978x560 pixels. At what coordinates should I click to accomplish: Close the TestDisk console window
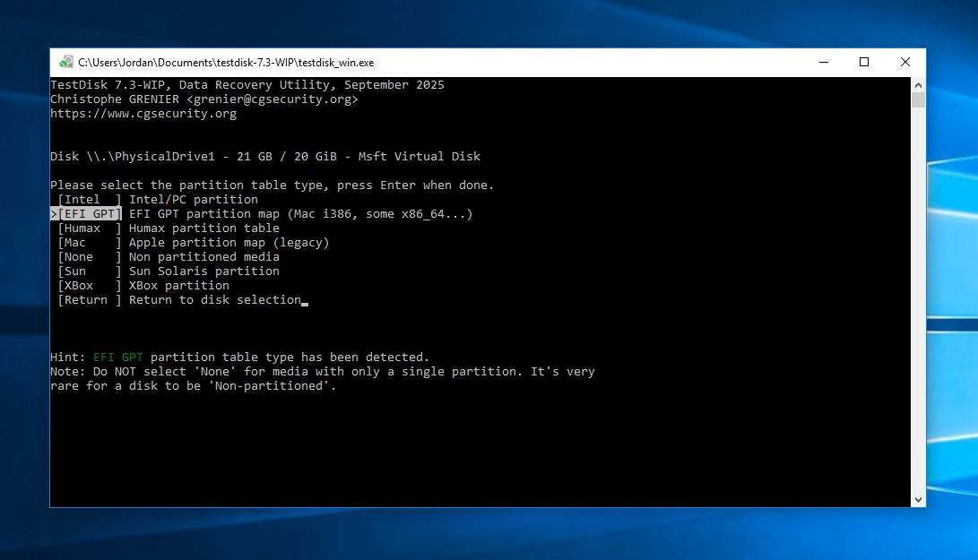(x=905, y=63)
